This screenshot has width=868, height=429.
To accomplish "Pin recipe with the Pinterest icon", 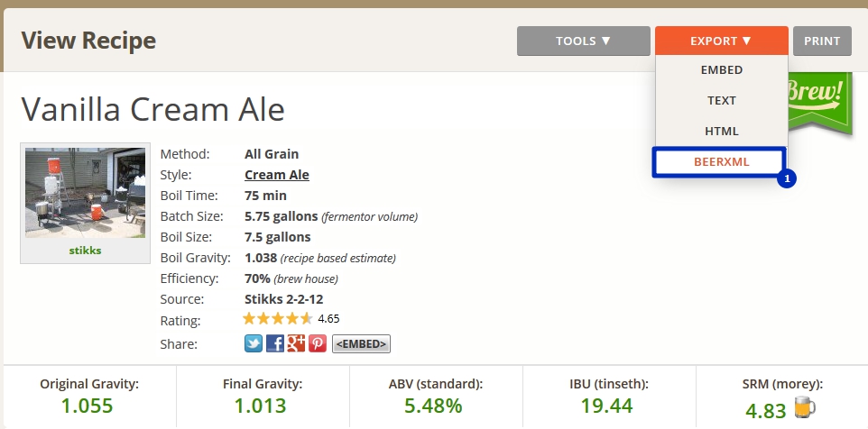I will point(318,343).
